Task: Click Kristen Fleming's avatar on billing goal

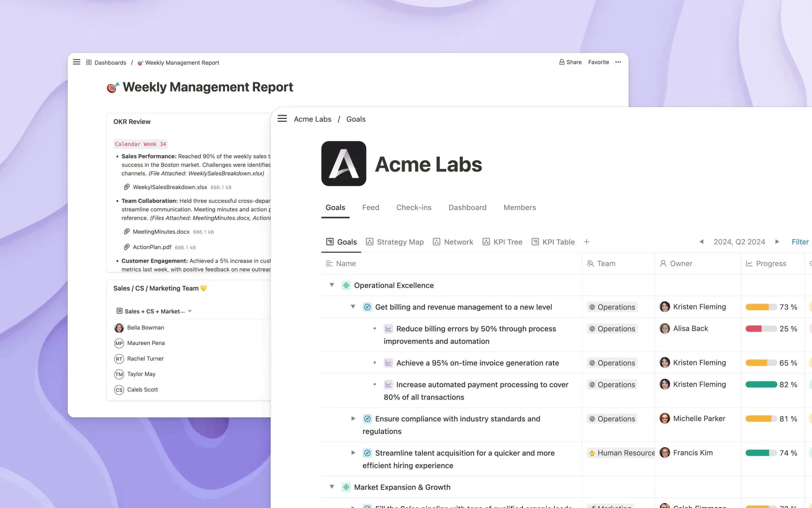Action: pos(664,307)
